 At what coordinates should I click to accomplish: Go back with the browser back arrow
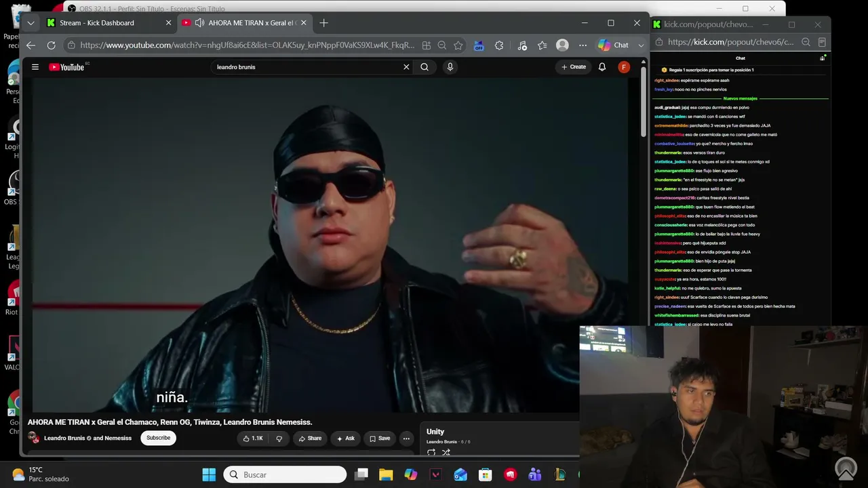[31, 45]
